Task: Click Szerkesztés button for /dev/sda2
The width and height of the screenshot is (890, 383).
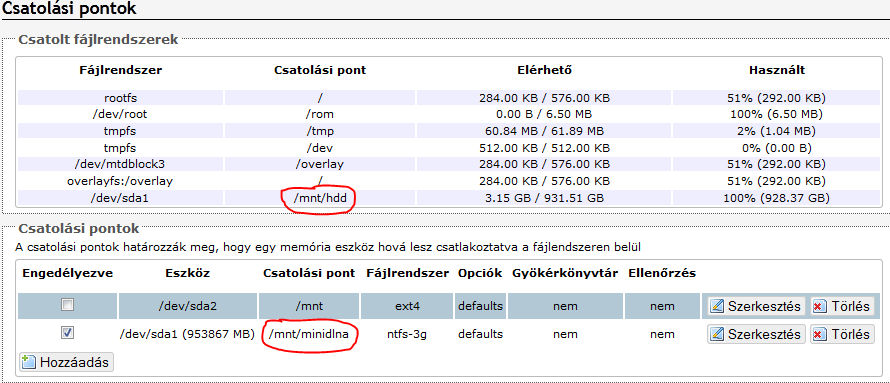Action: tap(756, 306)
